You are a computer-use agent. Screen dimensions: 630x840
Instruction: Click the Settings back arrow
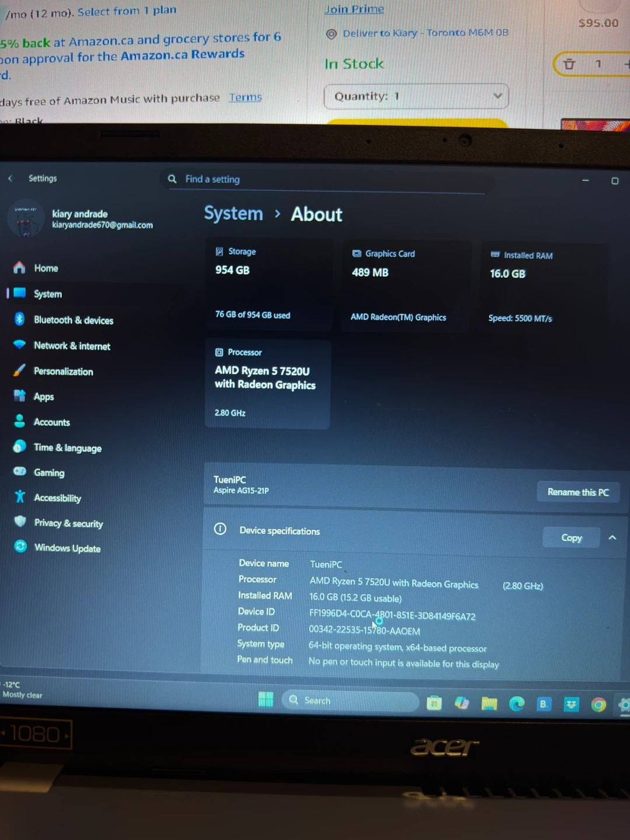(x=10, y=178)
